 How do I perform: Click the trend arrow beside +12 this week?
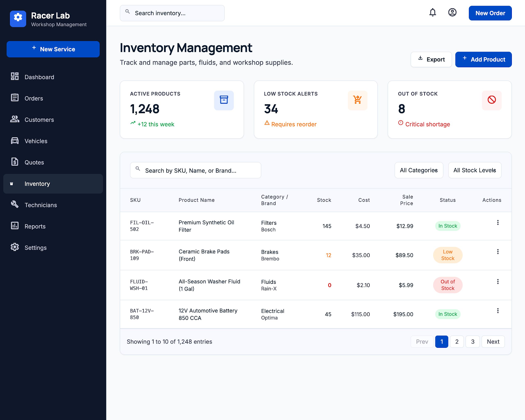click(x=133, y=123)
